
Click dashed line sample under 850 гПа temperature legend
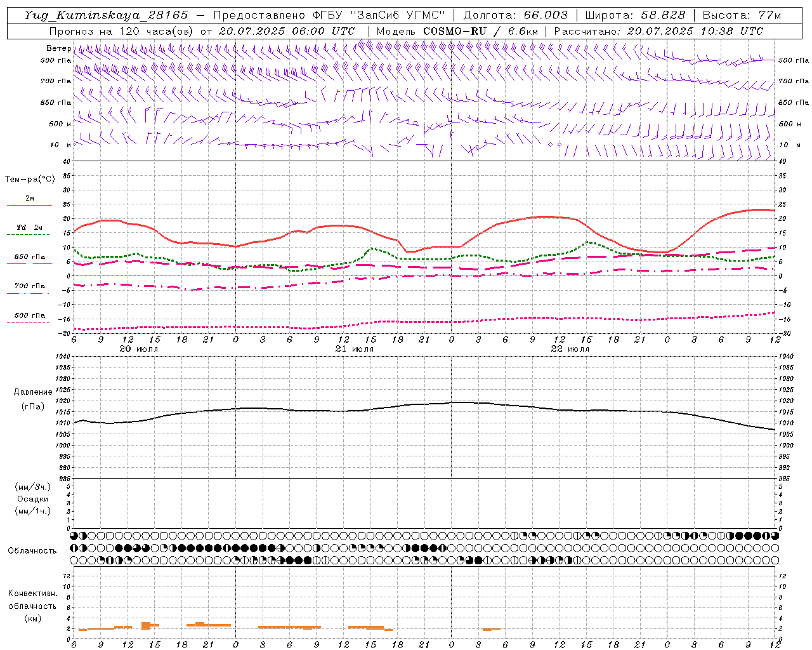click(29, 263)
